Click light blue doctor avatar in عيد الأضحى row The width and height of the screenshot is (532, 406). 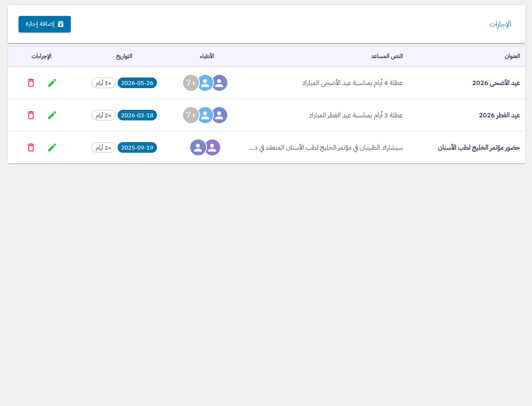click(205, 83)
